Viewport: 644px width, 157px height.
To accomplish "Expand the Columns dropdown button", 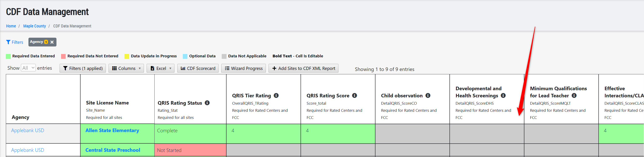I will (126, 68).
